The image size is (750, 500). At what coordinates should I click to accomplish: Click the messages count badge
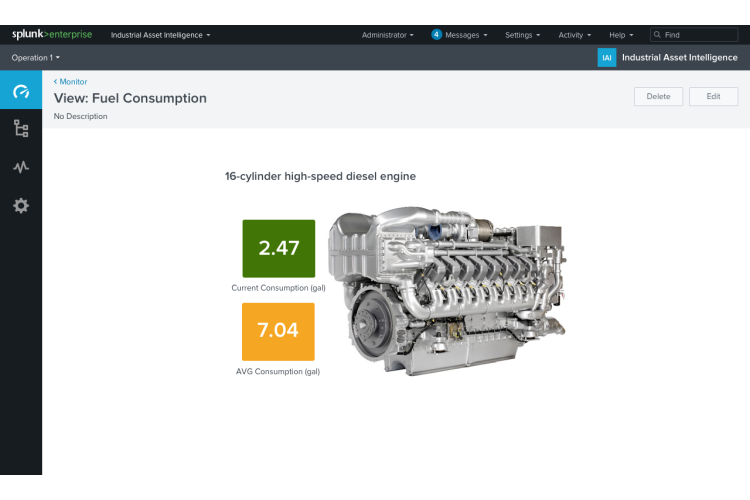[x=436, y=34]
